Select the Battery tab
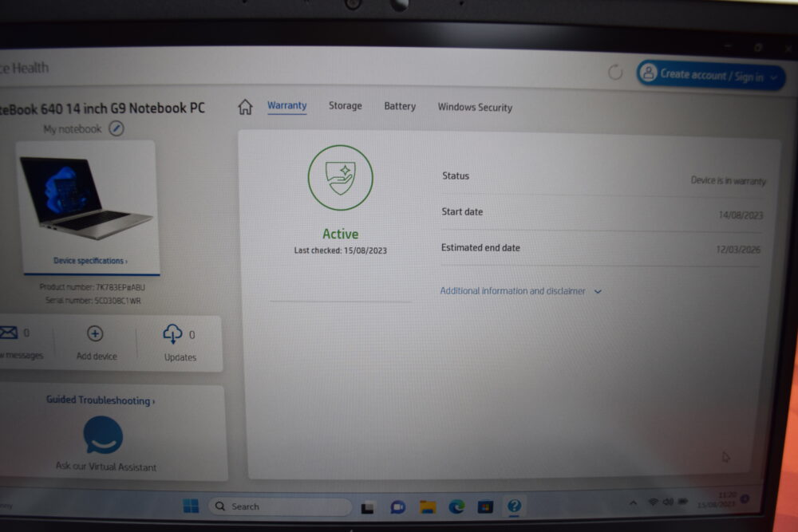The image size is (798, 532). (x=400, y=106)
